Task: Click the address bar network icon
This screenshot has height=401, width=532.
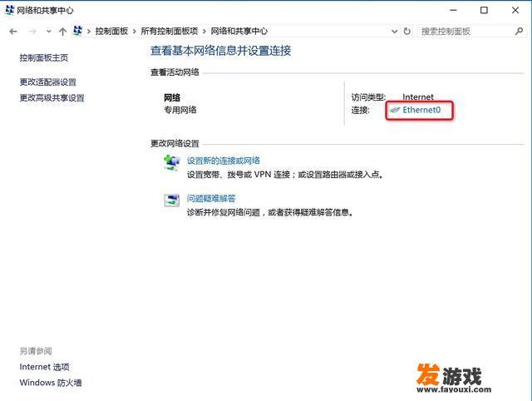Action: coord(77,31)
